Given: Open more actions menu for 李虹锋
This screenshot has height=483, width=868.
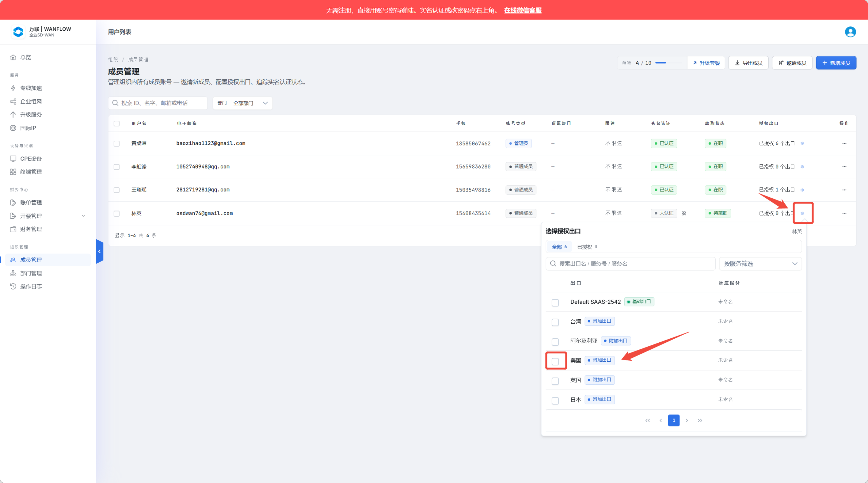Looking at the screenshot, I should (844, 167).
